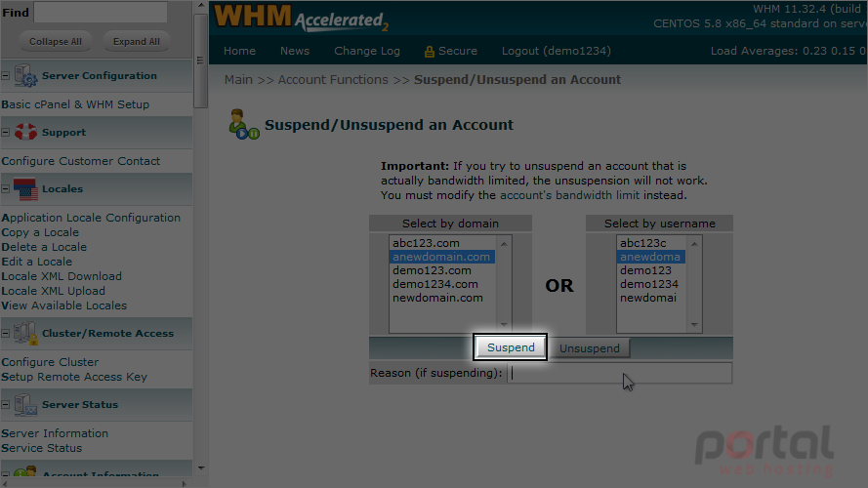Open the News menu item
This screenshot has height=488, width=868.
tap(295, 51)
